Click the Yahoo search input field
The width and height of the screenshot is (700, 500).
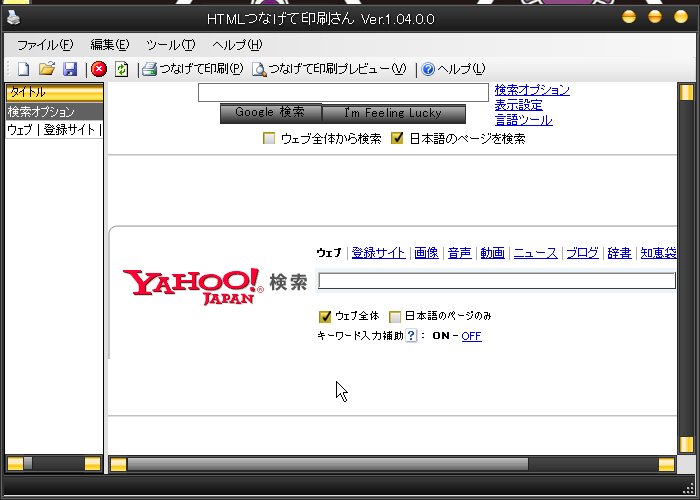(496, 281)
